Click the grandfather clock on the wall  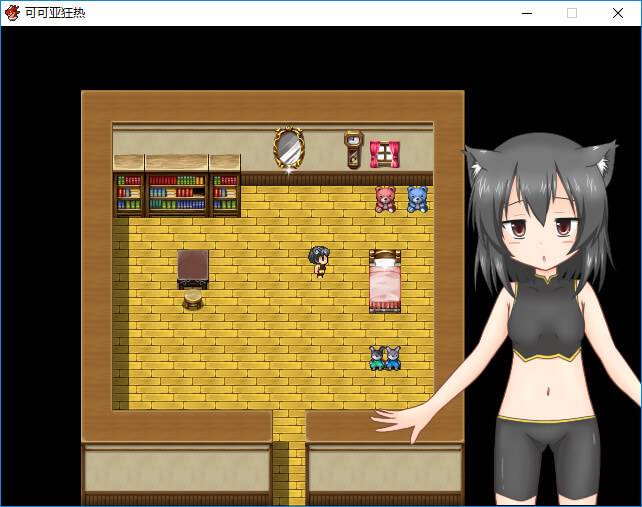tap(353, 149)
